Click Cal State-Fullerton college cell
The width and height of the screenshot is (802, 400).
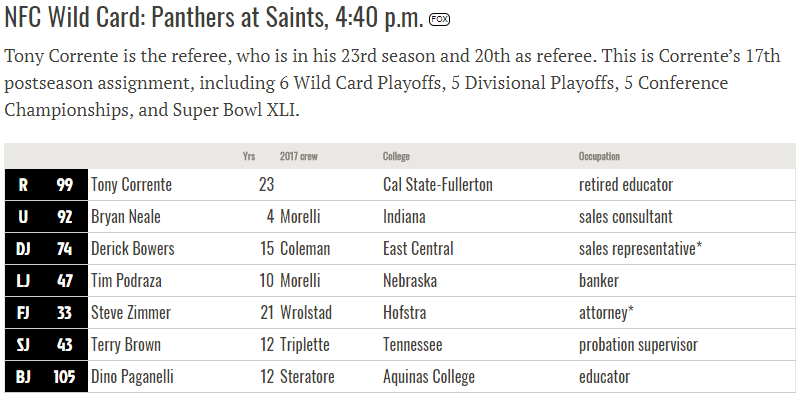coord(438,185)
